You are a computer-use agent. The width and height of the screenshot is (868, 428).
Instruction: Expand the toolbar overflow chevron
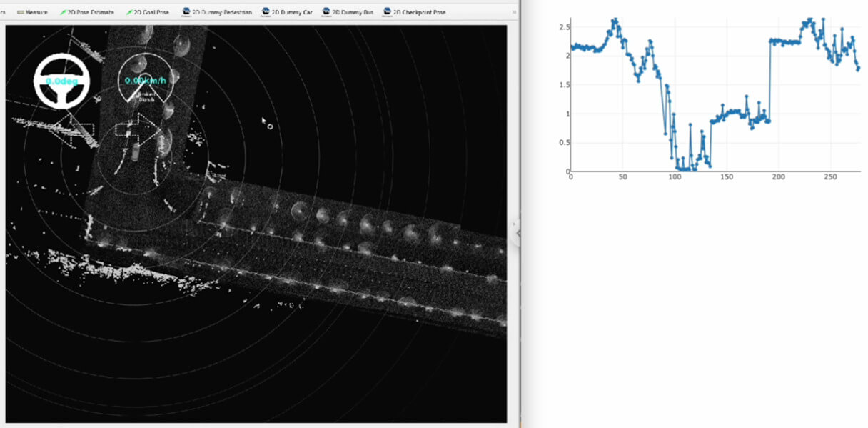tap(514, 12)
